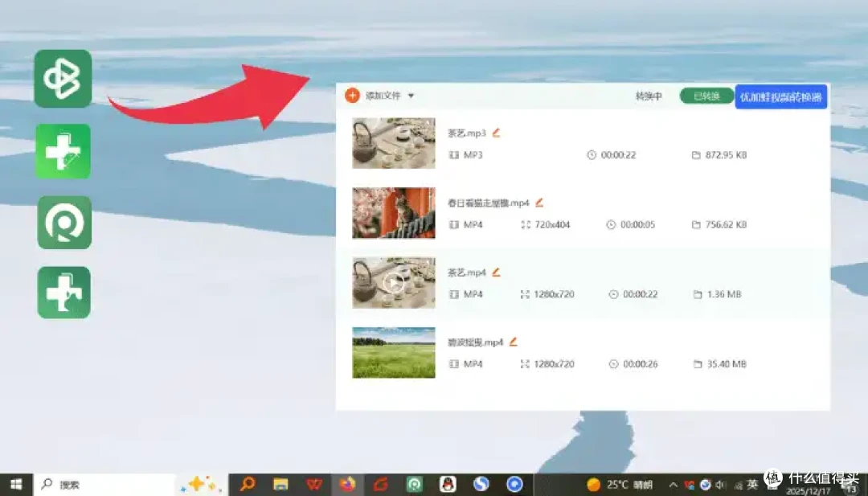Select the file name 春日看猫走屋檐.mp4

[x=489, y=203]
